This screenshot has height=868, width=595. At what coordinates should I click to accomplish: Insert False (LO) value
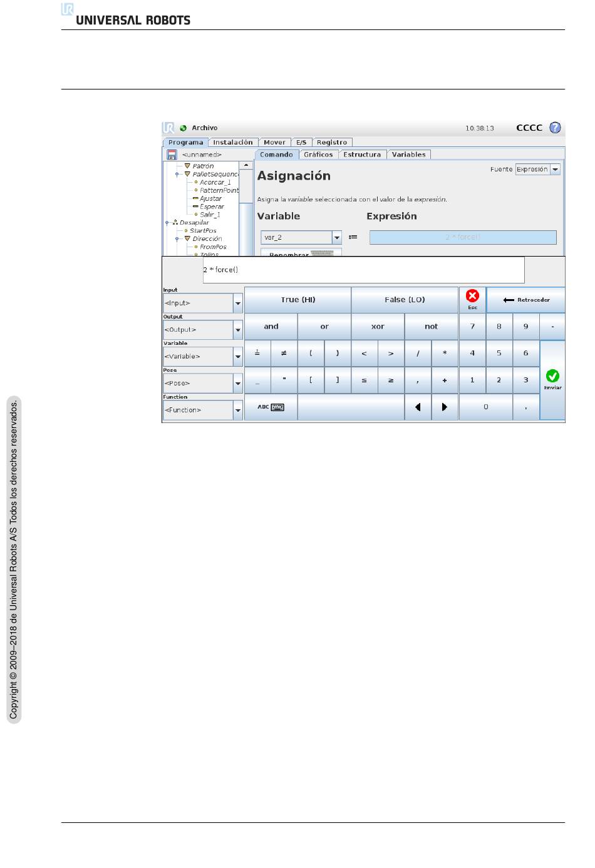tap(405, 300)
